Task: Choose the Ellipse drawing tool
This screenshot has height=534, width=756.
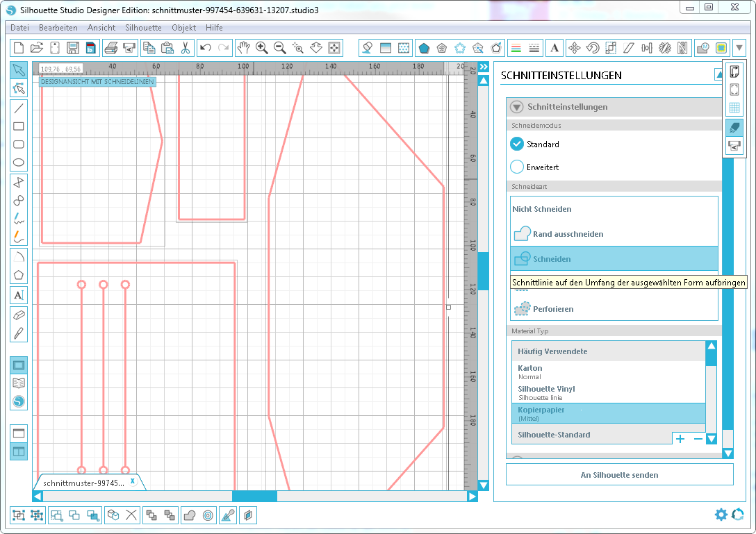Action: click(x=19, y=163)
